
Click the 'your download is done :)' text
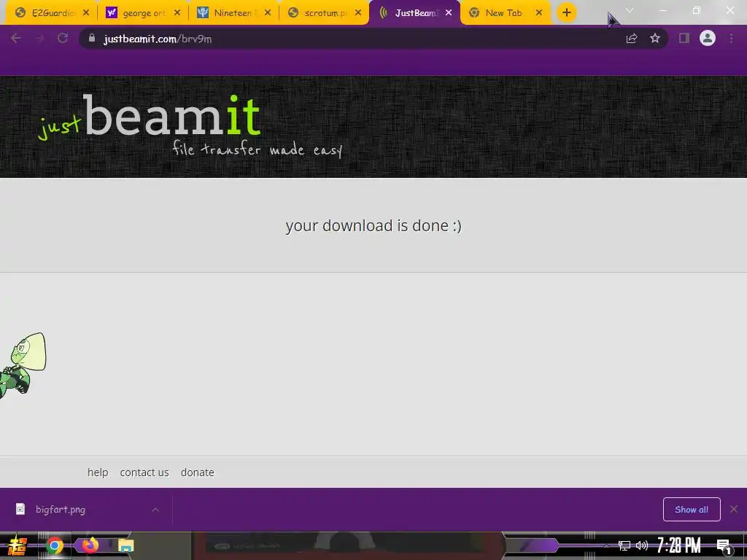click(373, 225)
